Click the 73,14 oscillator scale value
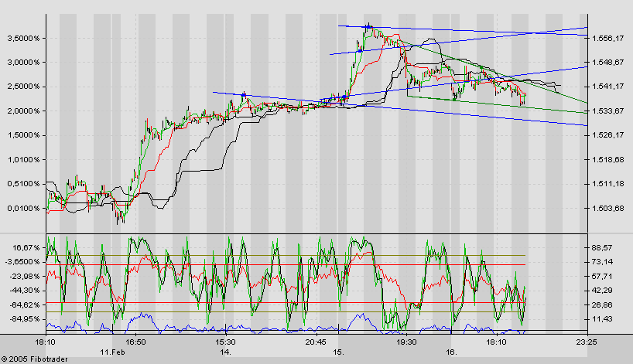This screenshot has height=364, width=633. tap(602, 262)
